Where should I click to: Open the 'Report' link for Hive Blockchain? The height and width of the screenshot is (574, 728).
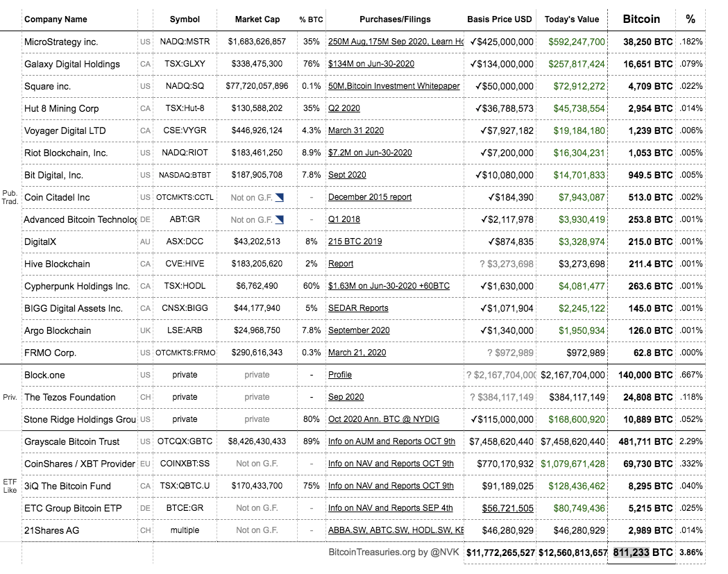[340, 264]
